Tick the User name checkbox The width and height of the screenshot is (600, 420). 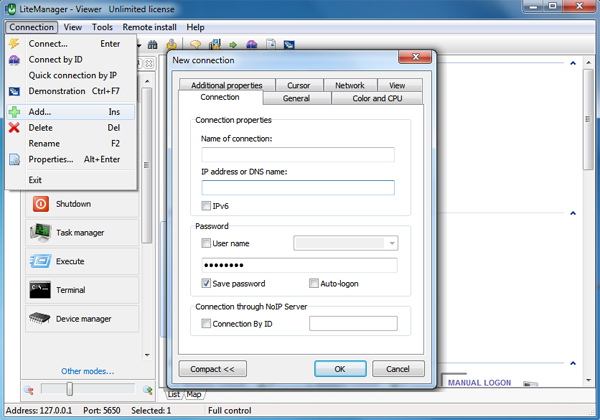pos(206,243)
